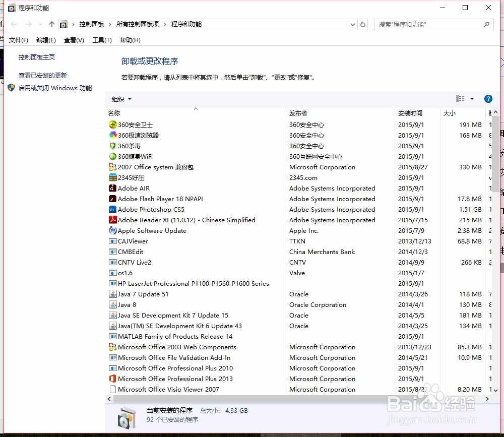Click 控制面板 breadcrumb
Viewport: 504px width, 437px height.
click(92, 24)
